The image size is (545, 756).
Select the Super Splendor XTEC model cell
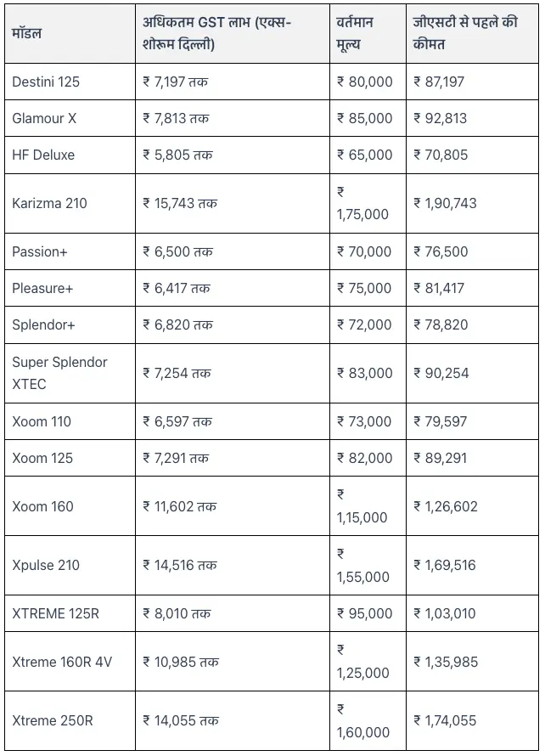click(x=59, y=373)
